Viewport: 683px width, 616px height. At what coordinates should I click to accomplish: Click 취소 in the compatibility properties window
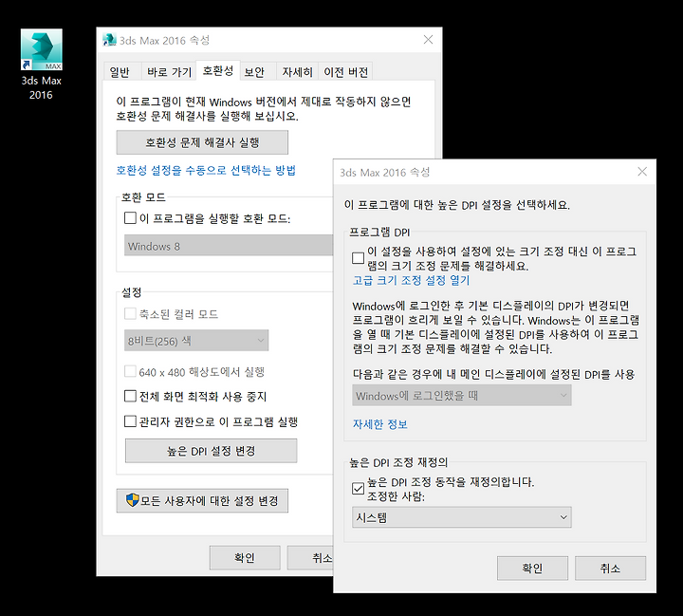coord(310,557)
